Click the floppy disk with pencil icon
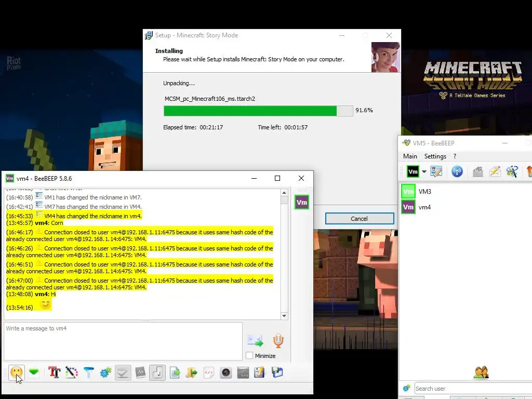 (260, 373)
